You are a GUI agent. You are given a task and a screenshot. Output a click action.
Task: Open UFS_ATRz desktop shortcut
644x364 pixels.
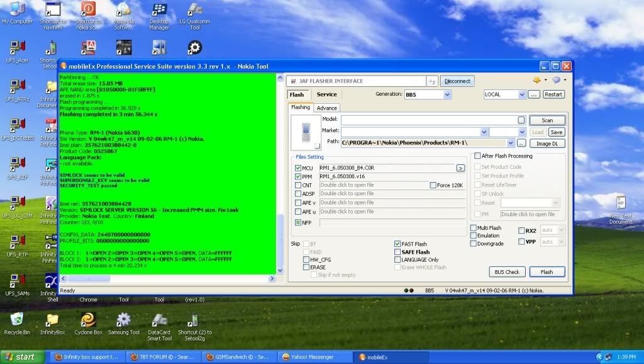pos(17,91)
